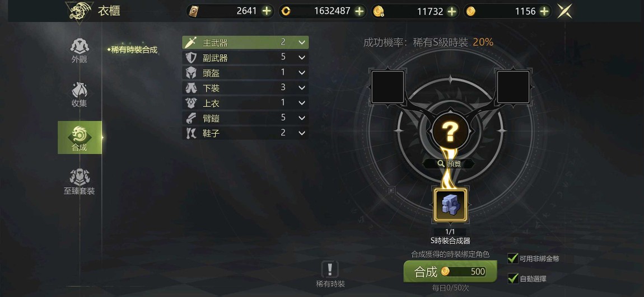
Task: Select the 合成 synthesis sidebar tab
Action: (80, 138)
